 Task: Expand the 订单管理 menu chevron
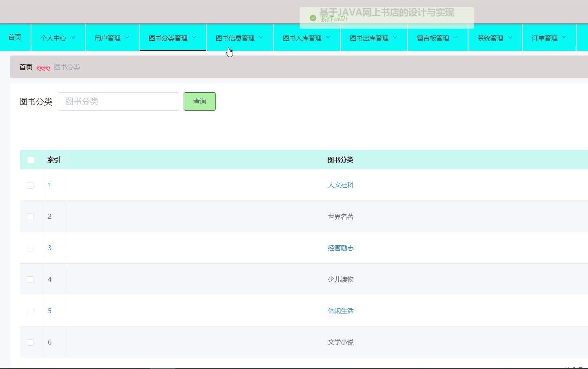[564, 38]
